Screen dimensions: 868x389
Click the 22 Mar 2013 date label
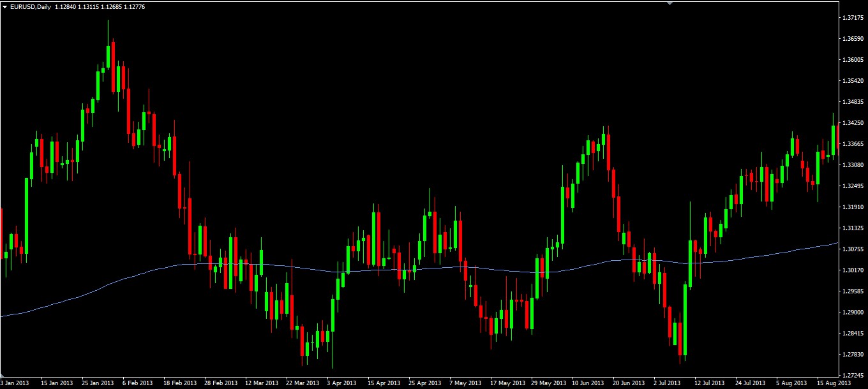coord(303,383)
